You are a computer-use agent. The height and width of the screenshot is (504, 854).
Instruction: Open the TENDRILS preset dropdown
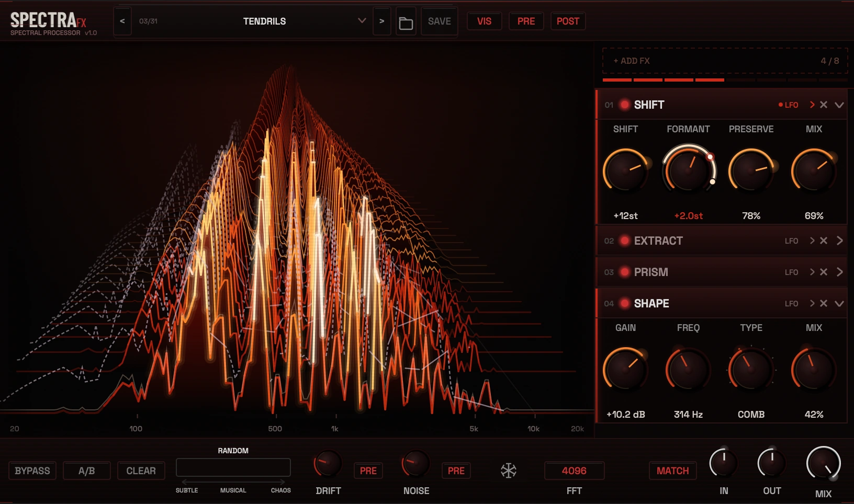click(x=251, y=21)
